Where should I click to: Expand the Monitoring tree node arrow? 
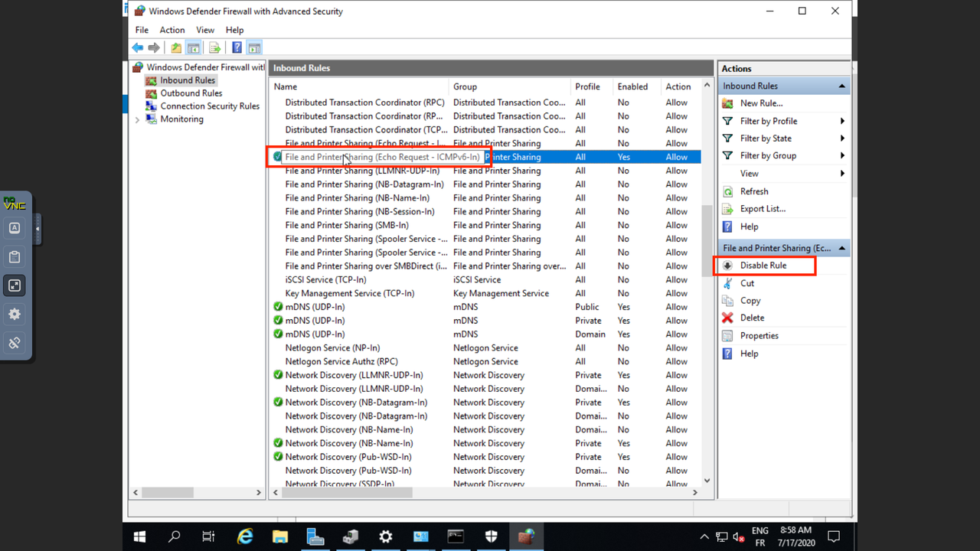coord(138,119)
